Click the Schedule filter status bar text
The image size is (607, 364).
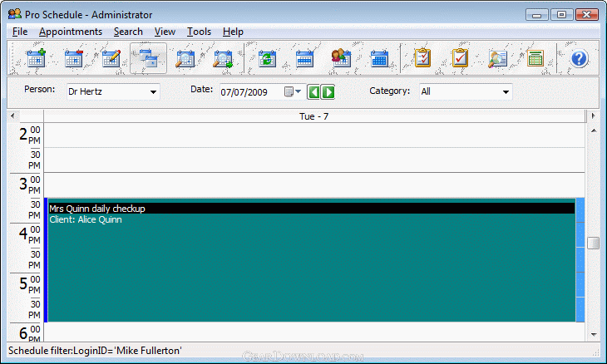[x=95, y=351]
